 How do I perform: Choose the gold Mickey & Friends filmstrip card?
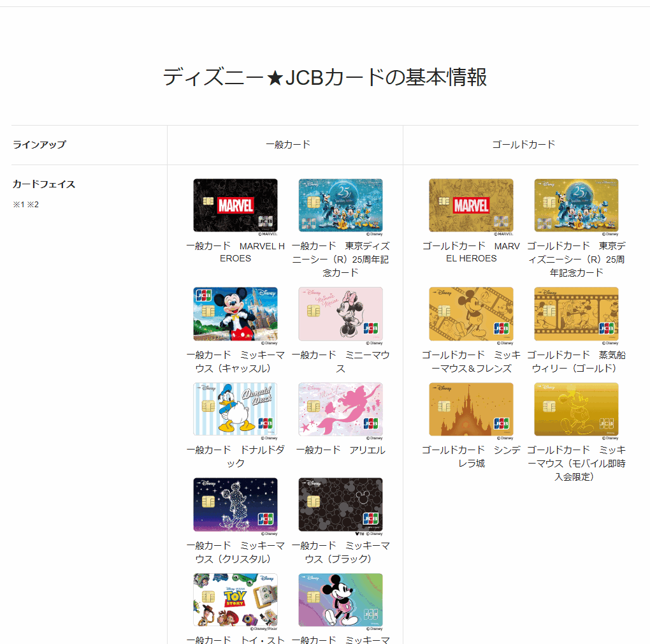click(472, 314)
